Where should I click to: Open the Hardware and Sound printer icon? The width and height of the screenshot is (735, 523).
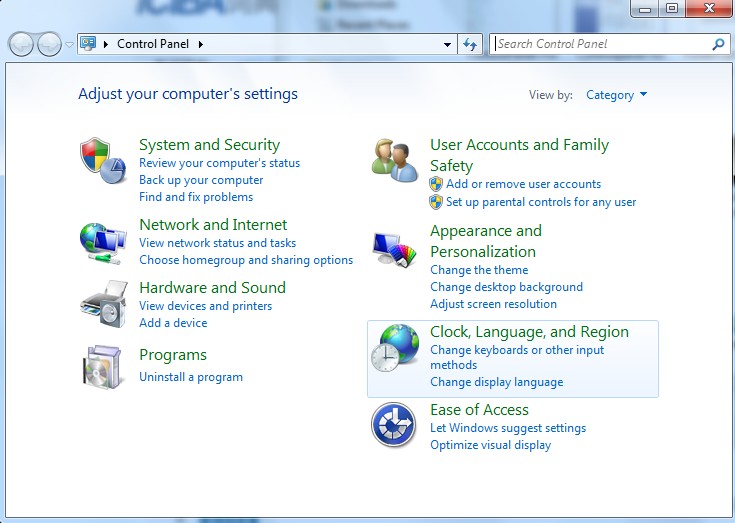[104, 304]
